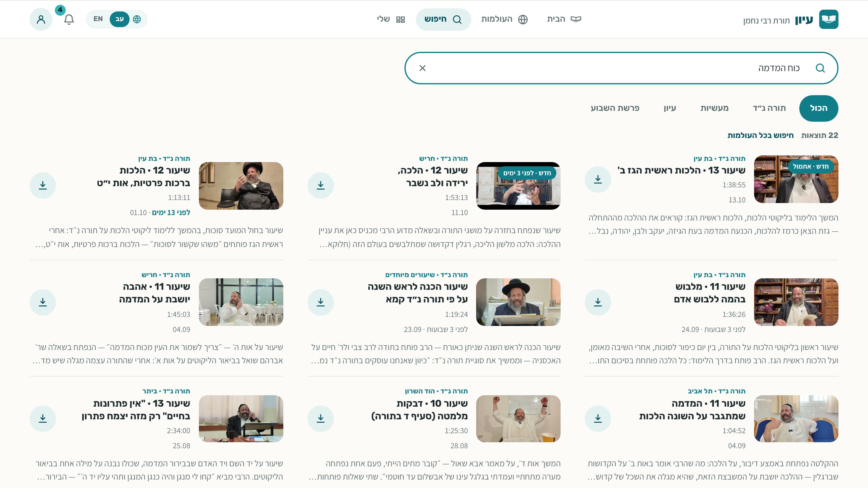Open thumbnail of שיעור 12 ירידה ולב נשבר
This screenshot has width=868, height=488.
518,186
